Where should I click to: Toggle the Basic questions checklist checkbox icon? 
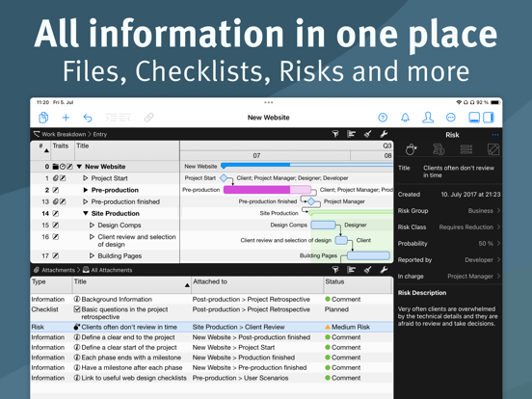point(77,309)
